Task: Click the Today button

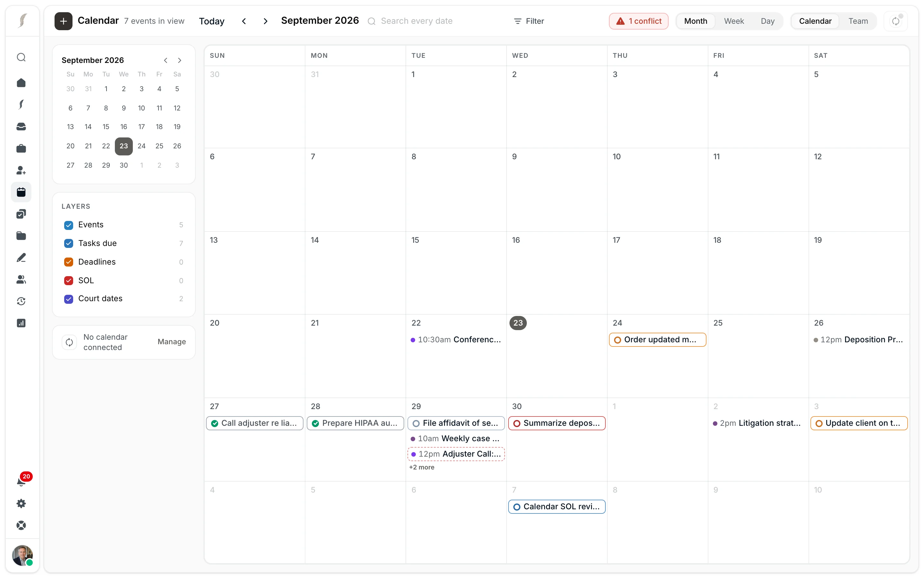Action: (x=211, y=21)
